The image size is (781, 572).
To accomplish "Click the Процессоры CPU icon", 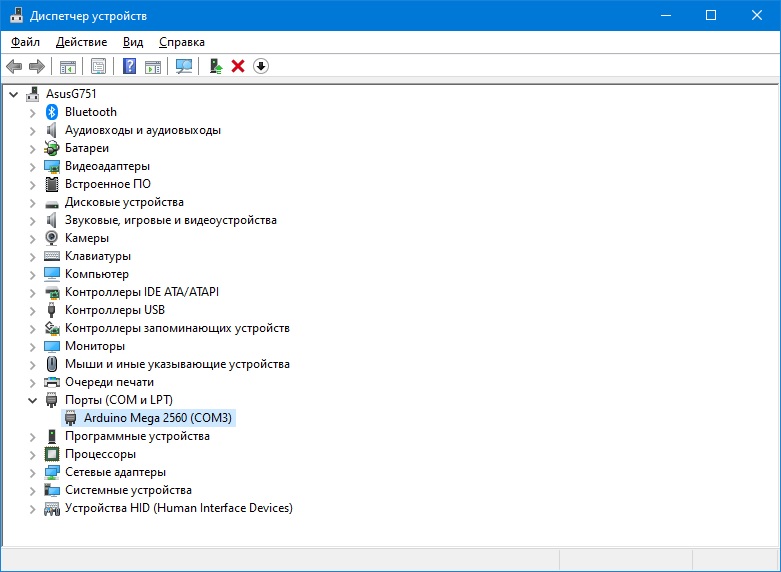I will point(52,454).
